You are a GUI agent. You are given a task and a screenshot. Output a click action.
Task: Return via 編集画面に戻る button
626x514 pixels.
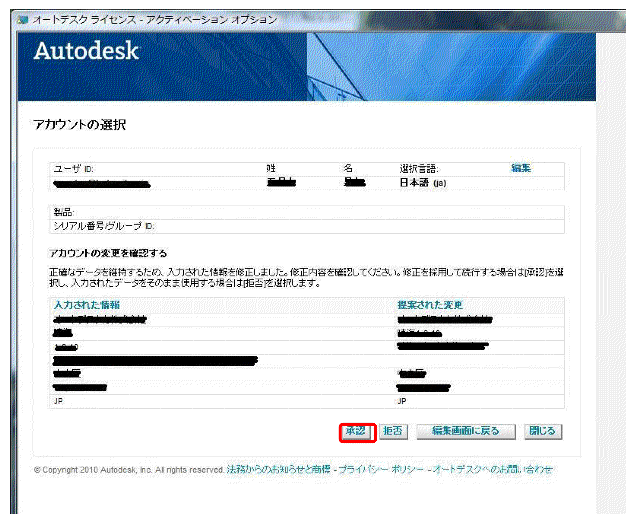[x=466, y=431]
